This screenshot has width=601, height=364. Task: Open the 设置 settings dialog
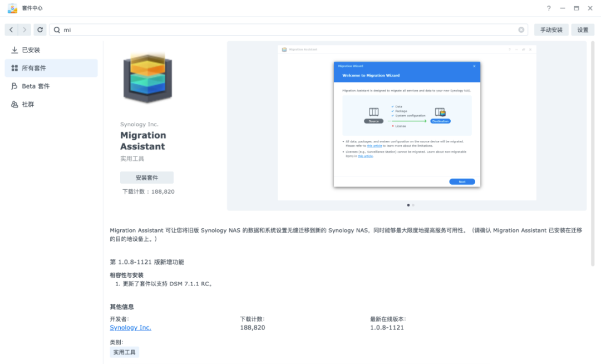(x=583, y=29)
